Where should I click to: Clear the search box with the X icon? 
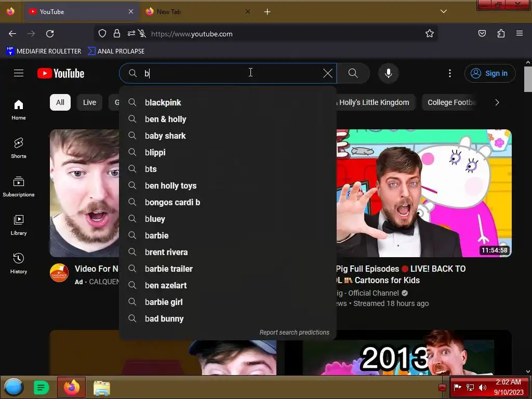[328, 73]
